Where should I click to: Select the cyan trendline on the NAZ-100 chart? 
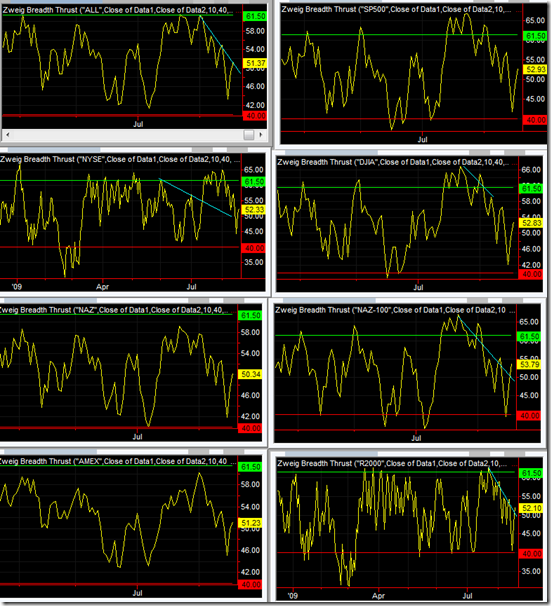486,349
